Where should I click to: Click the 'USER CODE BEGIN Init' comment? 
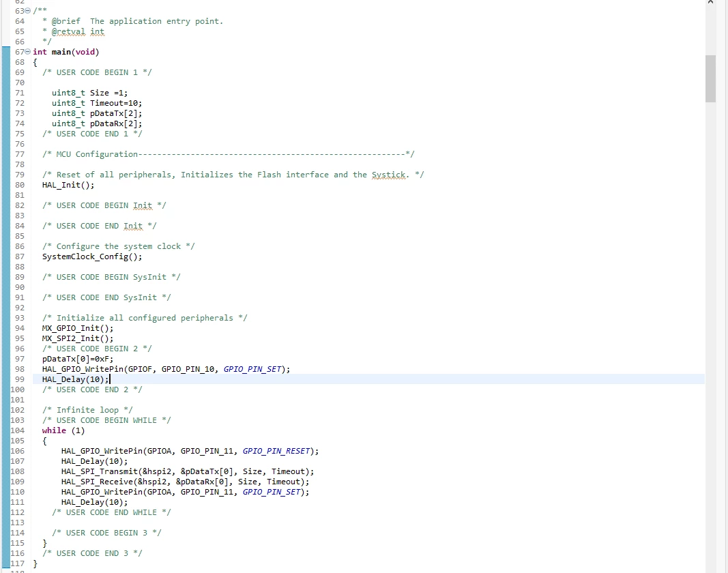click(x=104, y=205)
